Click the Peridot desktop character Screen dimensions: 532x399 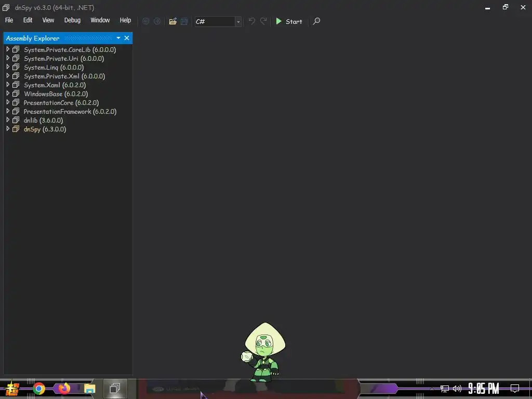coord(264,352)
